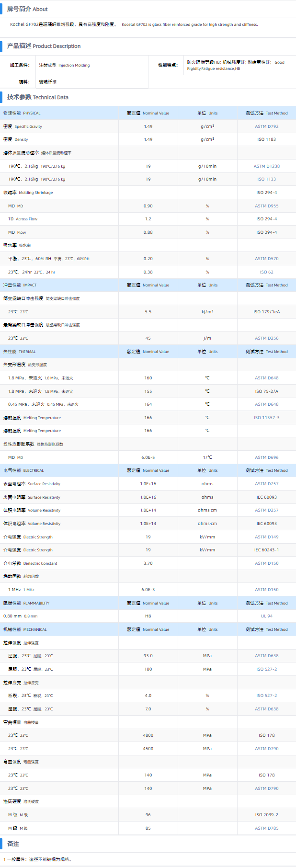Click the ASTM D1238 melt flow link
Image resolution: width=296 pixels, height=868 pixels.
266,166
